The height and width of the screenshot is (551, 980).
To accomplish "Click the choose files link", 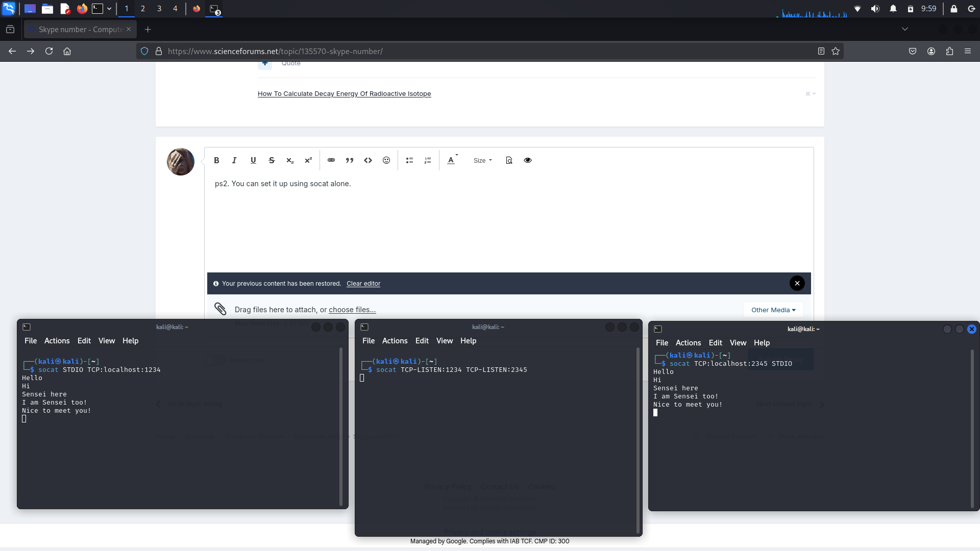I will coord(352,310).
